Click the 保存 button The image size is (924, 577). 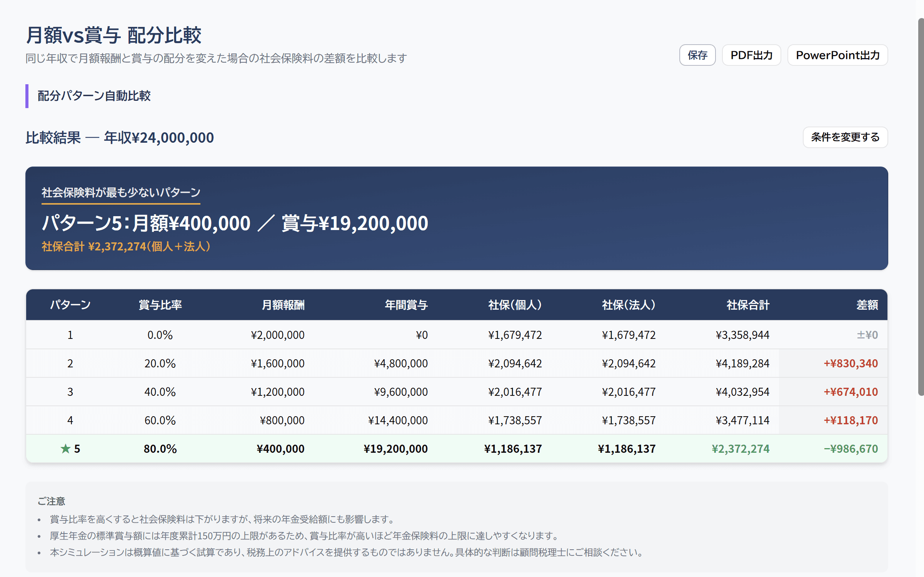697,55
